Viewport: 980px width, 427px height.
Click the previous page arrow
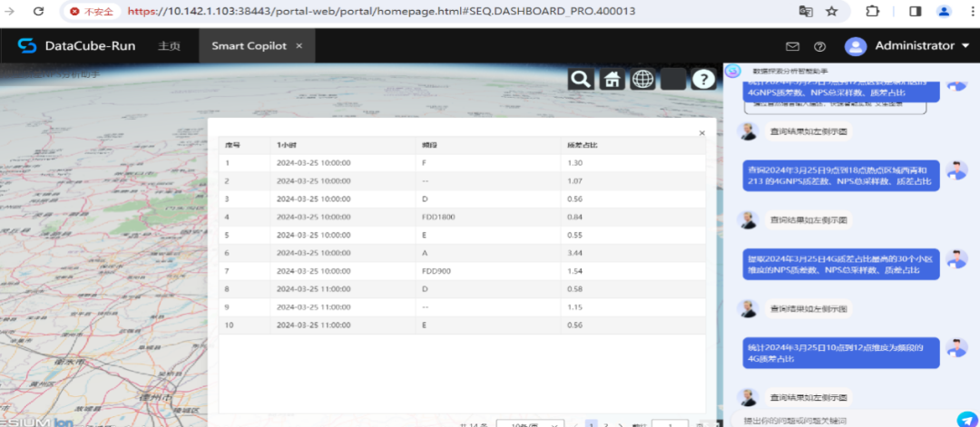tap(575, 424)
